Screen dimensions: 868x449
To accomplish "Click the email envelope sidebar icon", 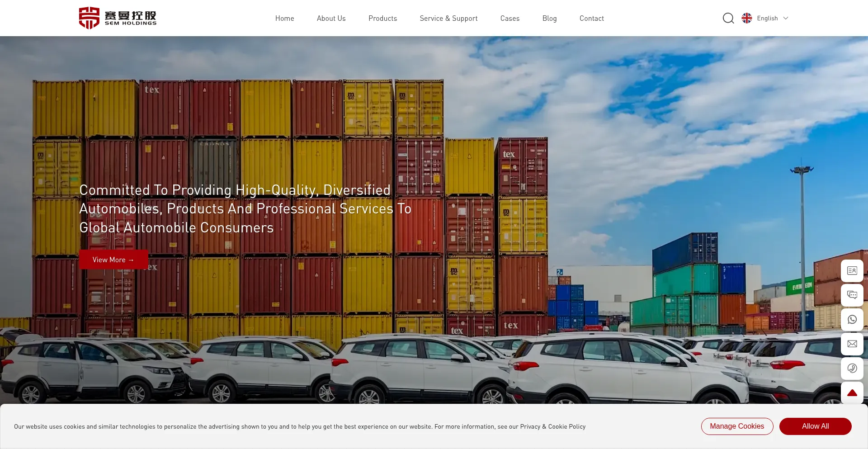I will [x=852, y=344].
